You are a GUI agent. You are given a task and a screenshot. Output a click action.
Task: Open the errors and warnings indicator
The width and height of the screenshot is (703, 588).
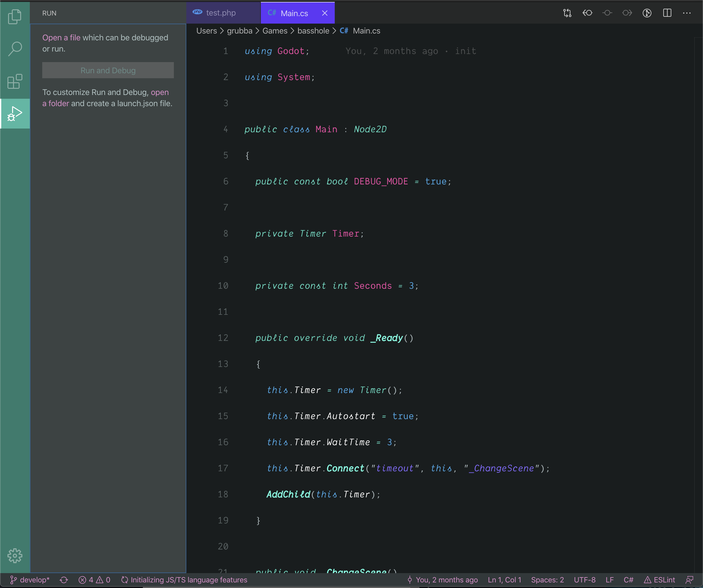tap(94, 580)
